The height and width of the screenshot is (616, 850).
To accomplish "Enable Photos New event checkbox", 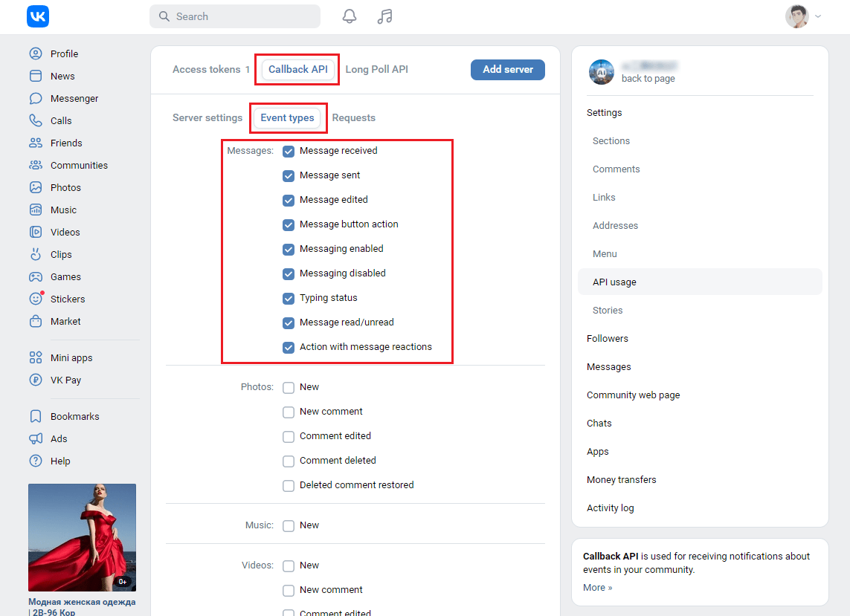I will (289, 387).
